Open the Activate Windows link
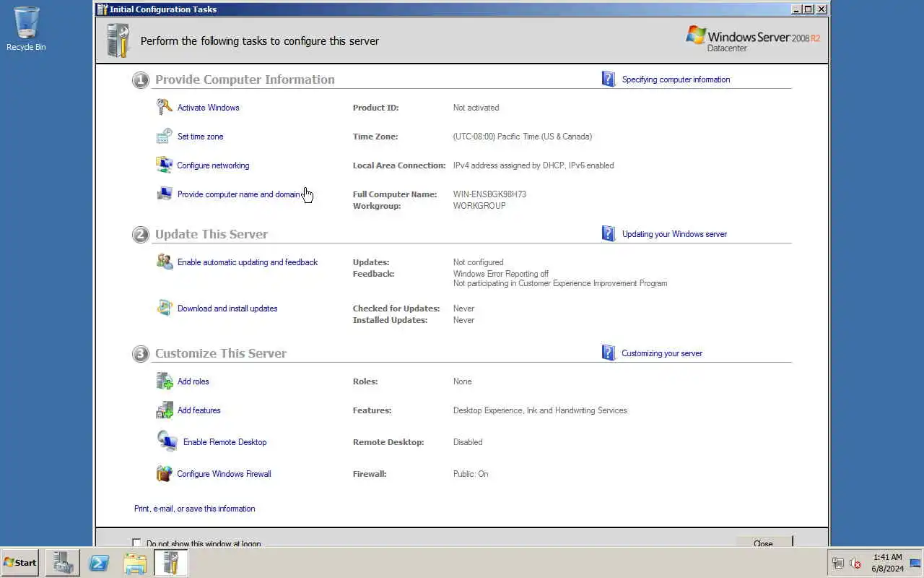Viewport: 924px width, 578px height. [208, 108]
